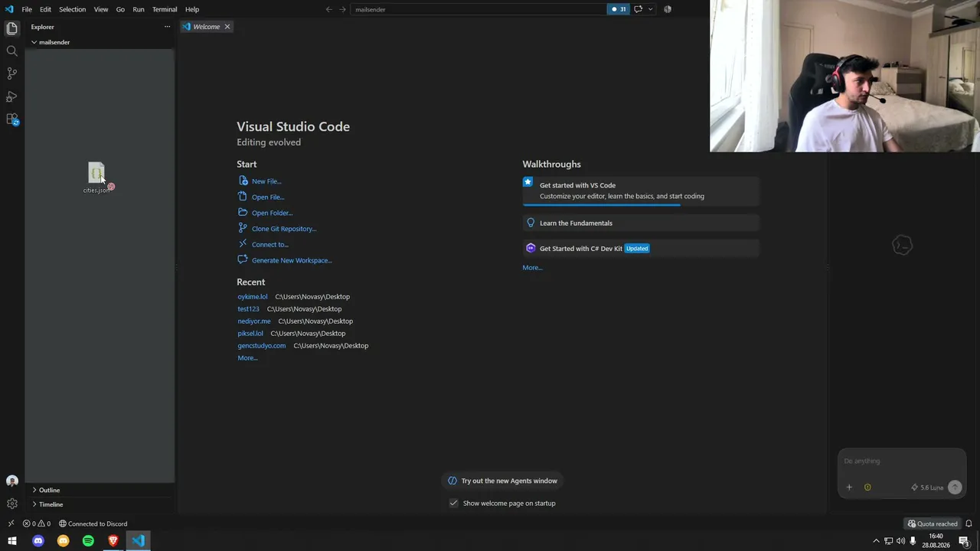Open the View menu
The height and width of the screenshot is (551, 980).
(x=101, y=9)
